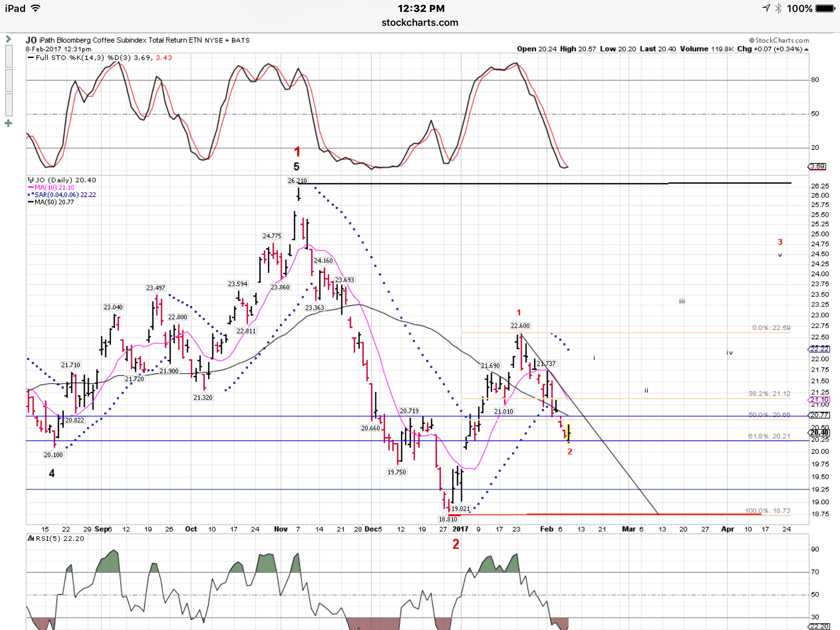Tap the battery indicator icon
Viewport: 840px width, 630px height.
pos(825,9)
